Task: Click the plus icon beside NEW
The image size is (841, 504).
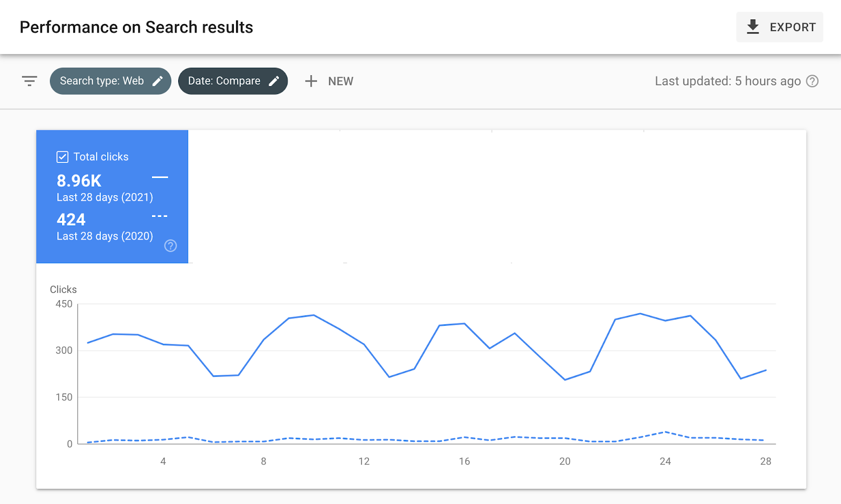Action: [x=311, y=81]
